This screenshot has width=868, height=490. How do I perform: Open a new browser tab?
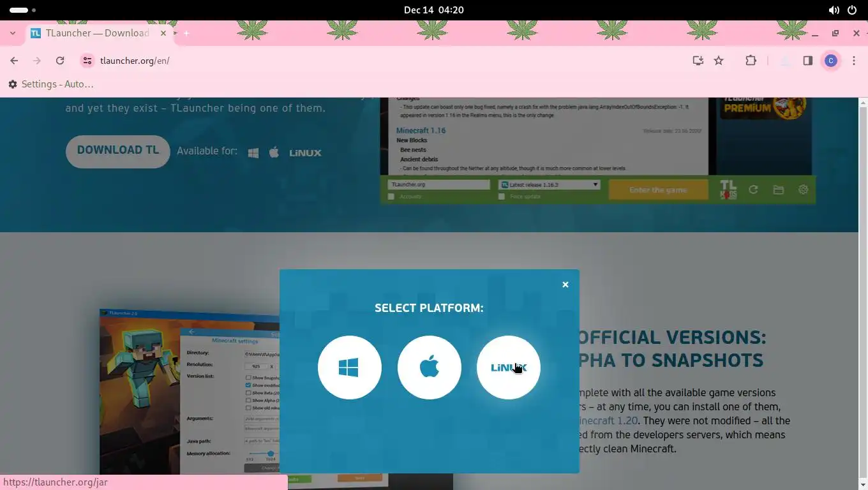pyautogui.click(x=186, y=33)
